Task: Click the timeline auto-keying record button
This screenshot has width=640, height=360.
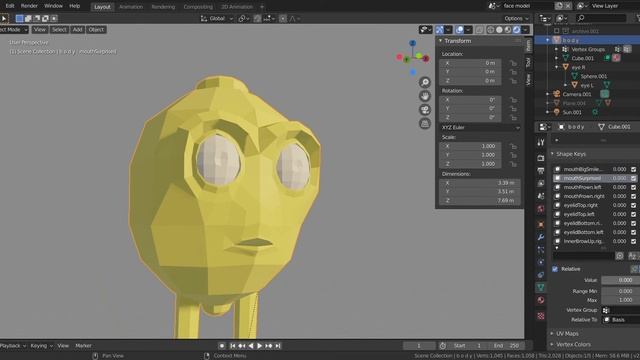Action: [x=222, y=346]
